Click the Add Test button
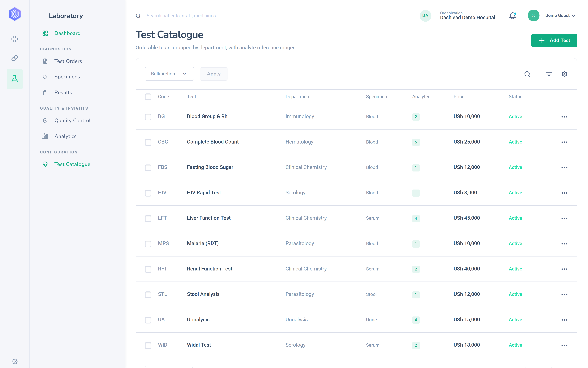 tap(554, 40)
